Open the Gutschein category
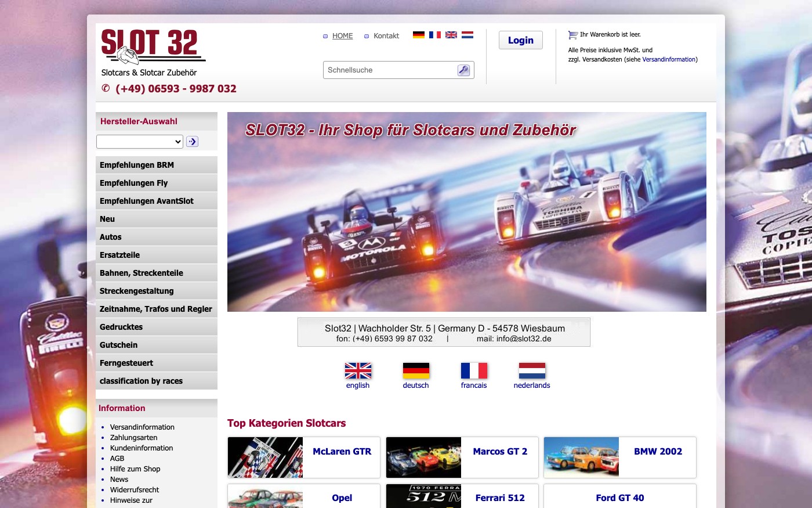This screenshot has height=508, width=812. [157, 345]
